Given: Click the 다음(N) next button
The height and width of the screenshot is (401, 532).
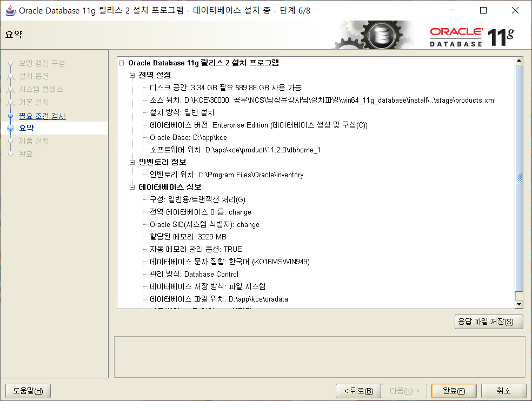Looking at the screenshot, I should pyautogui.click(x=404, y=391).
